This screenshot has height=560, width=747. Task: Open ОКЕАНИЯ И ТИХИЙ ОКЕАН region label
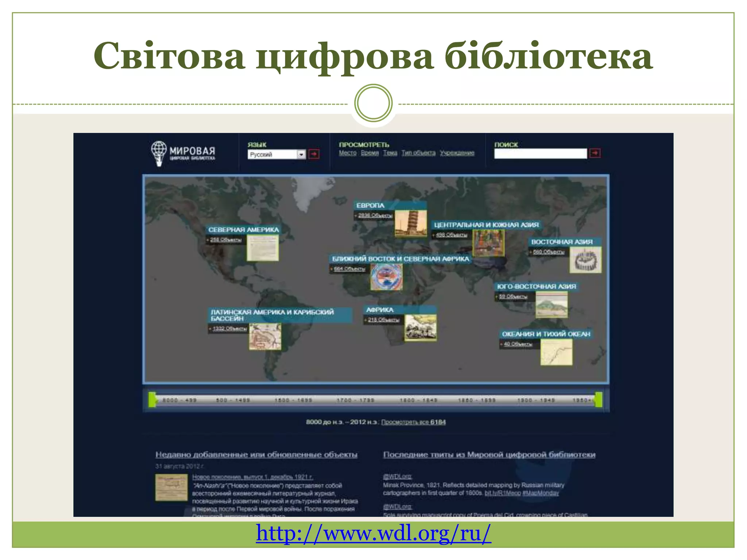coord(546,334)
